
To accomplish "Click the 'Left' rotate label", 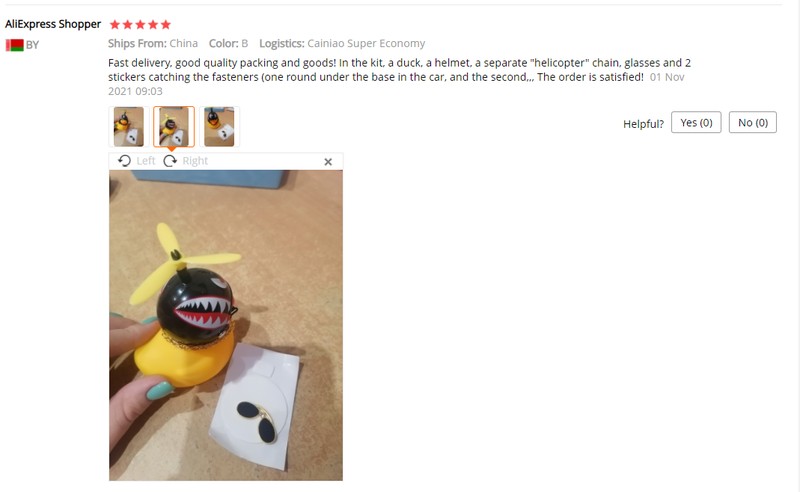I will click(x=146, y=161).
